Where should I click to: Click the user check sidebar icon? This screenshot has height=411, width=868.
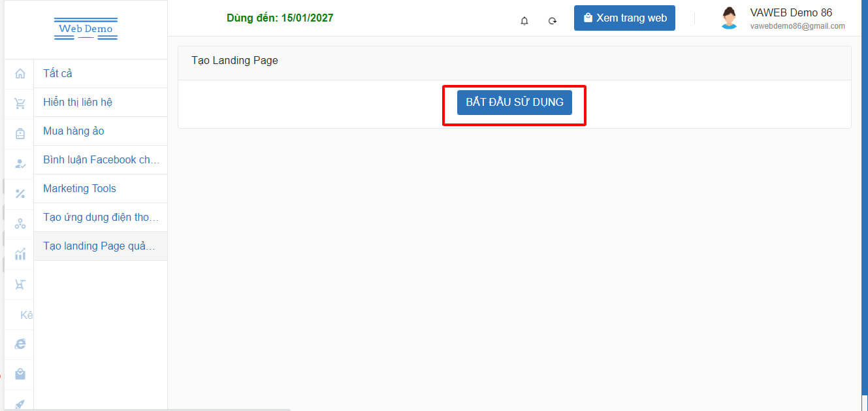(x=20, y=163)
